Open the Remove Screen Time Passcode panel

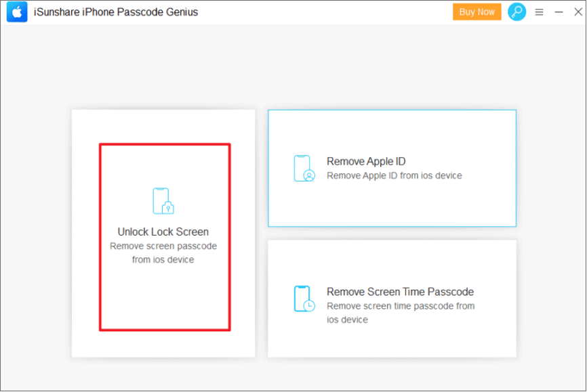(x=392, y=299)
